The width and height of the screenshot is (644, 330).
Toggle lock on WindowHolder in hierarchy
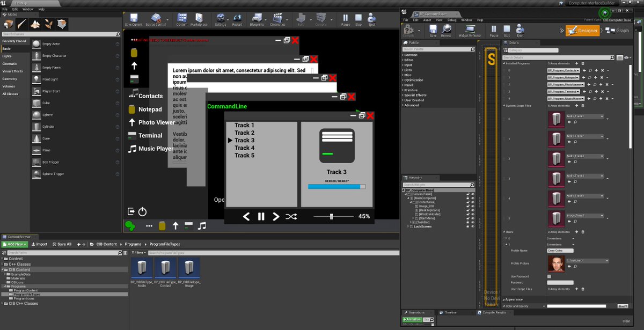click(x=468, y=214)
